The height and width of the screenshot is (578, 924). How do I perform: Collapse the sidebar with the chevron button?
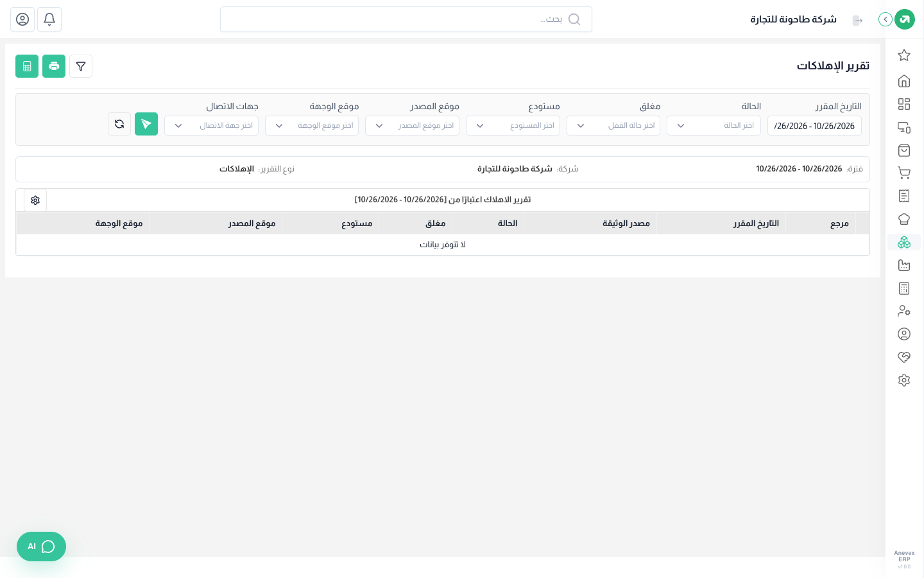tap(886, 19)
